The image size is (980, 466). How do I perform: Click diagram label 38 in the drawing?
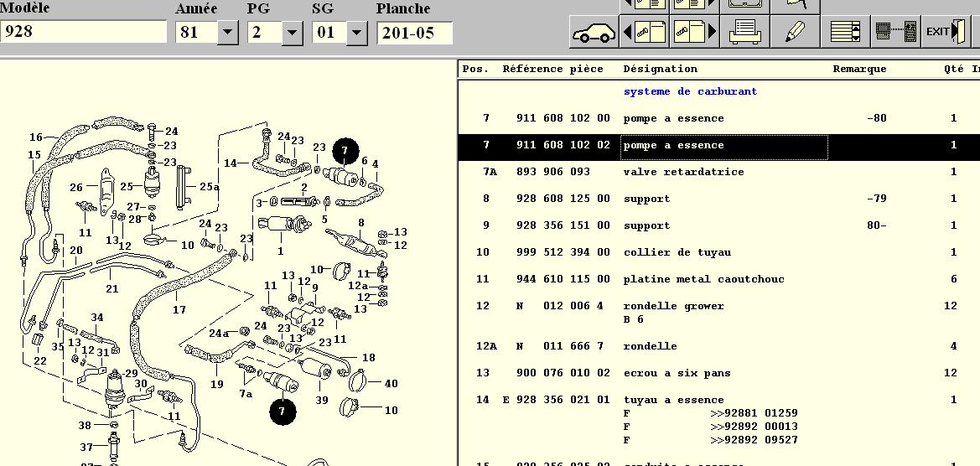coord(85,426)
